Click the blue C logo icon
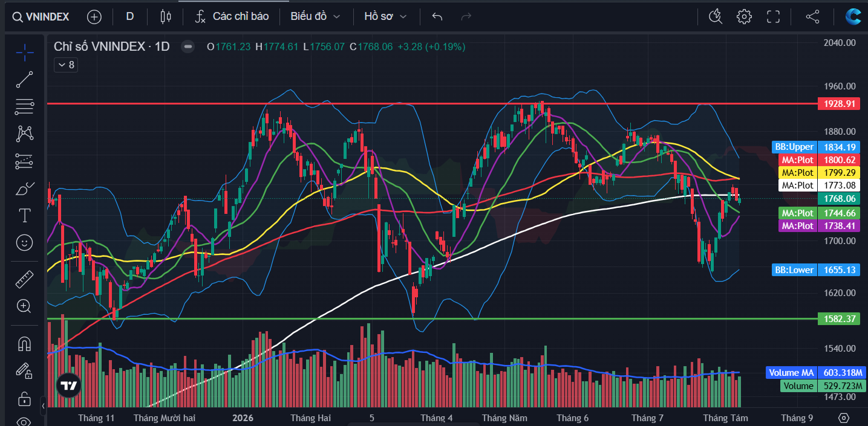Screen dimensions: 868x426 click(x=853, y=16)
